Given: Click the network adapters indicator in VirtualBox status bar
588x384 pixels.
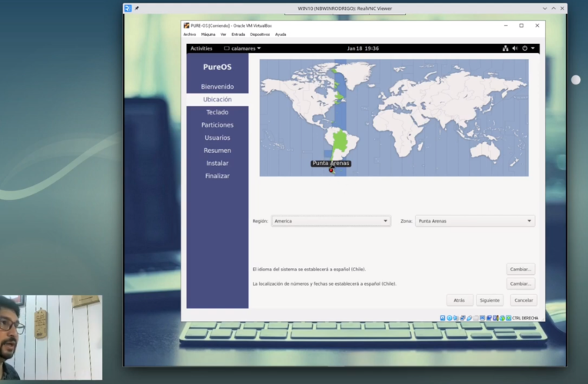Looking at the screenshot, I should pyautogui.click(x=463, y=318).
